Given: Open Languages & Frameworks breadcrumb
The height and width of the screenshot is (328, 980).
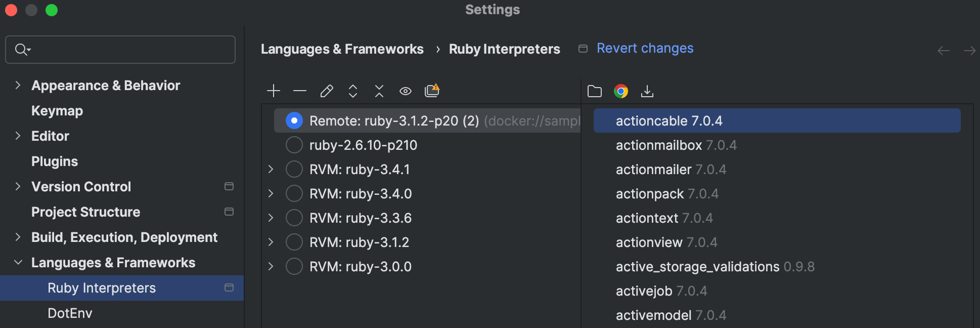Looking at the screenshot, I should [x=342, y=49].
